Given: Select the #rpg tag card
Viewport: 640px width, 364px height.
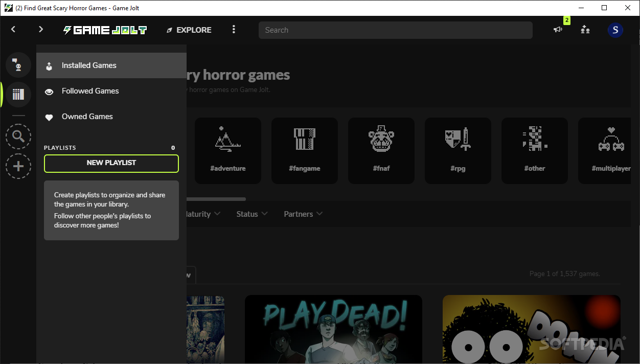Looking at the screenshot, I should [x=458, y=151].
